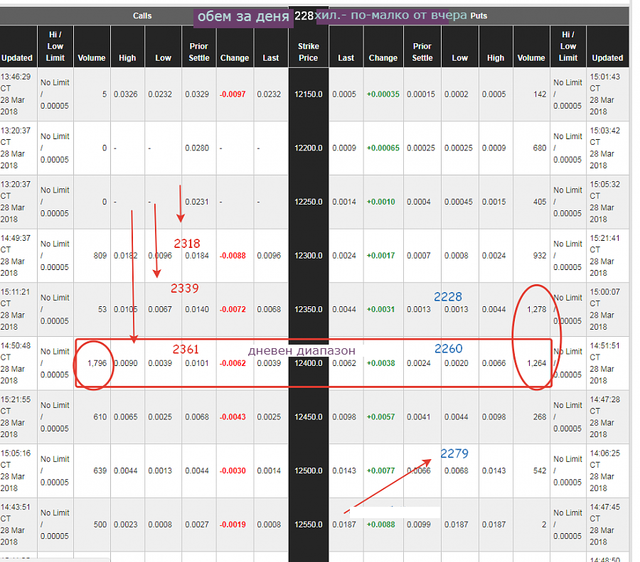
Task: Click calls updated time 15:11:21
Action: pyautogui.click(x=16, y=292)
